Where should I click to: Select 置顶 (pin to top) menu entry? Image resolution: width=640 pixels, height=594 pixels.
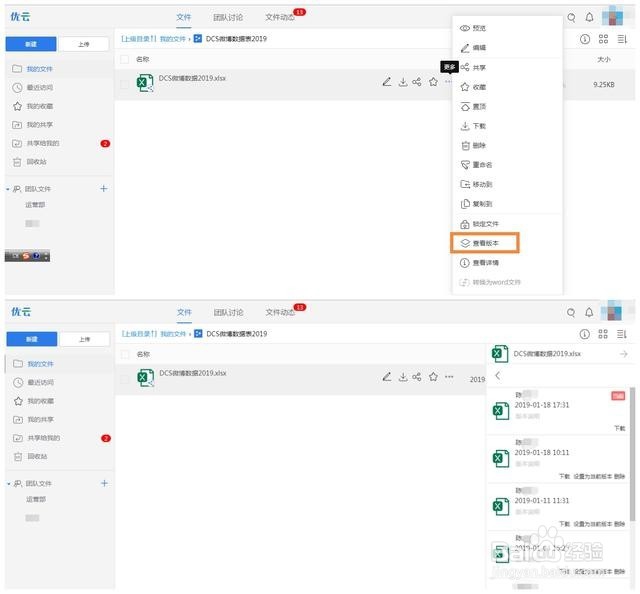point(473,107)
